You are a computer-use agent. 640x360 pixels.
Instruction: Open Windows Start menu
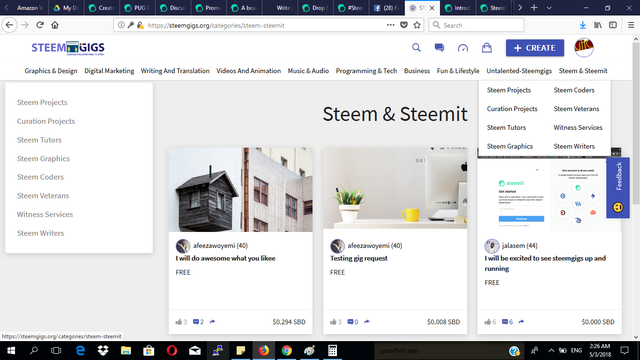click(11, 351)
